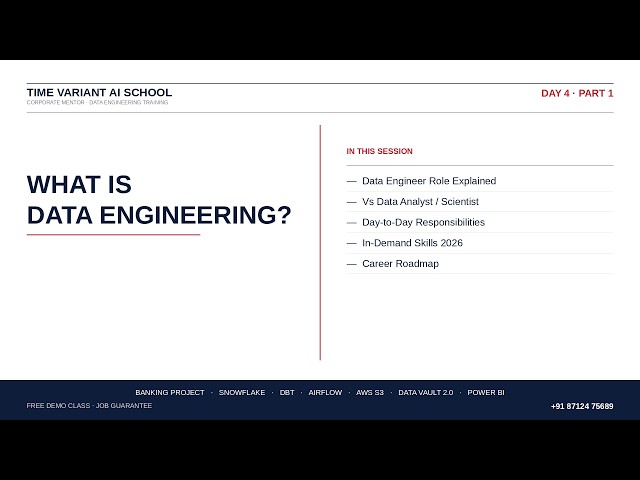Click POWER BI in the footer
This screenshot has width=640, height=480.
tap(486, 392)
